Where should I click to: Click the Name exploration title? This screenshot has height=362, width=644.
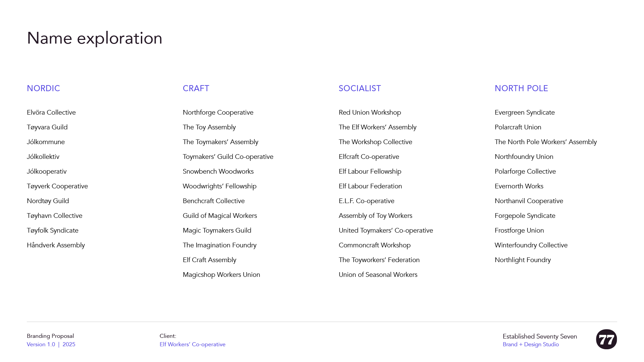point(95,38)
